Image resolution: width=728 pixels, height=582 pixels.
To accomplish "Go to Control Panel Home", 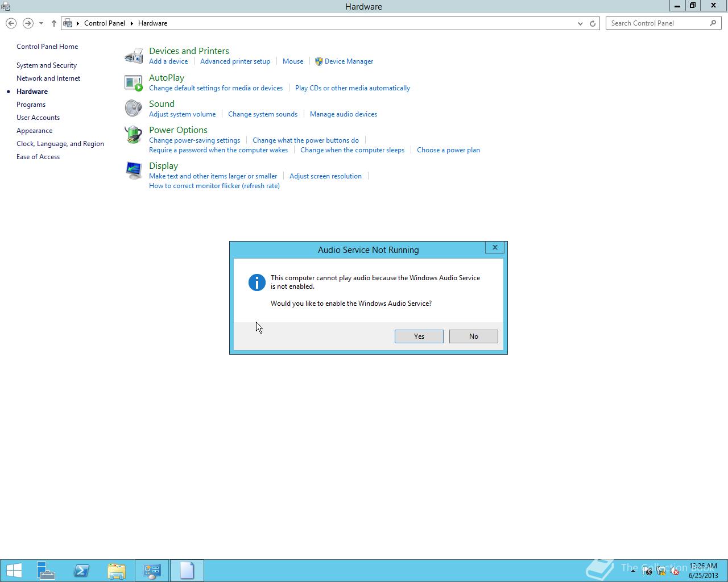I will coord(47,47).
